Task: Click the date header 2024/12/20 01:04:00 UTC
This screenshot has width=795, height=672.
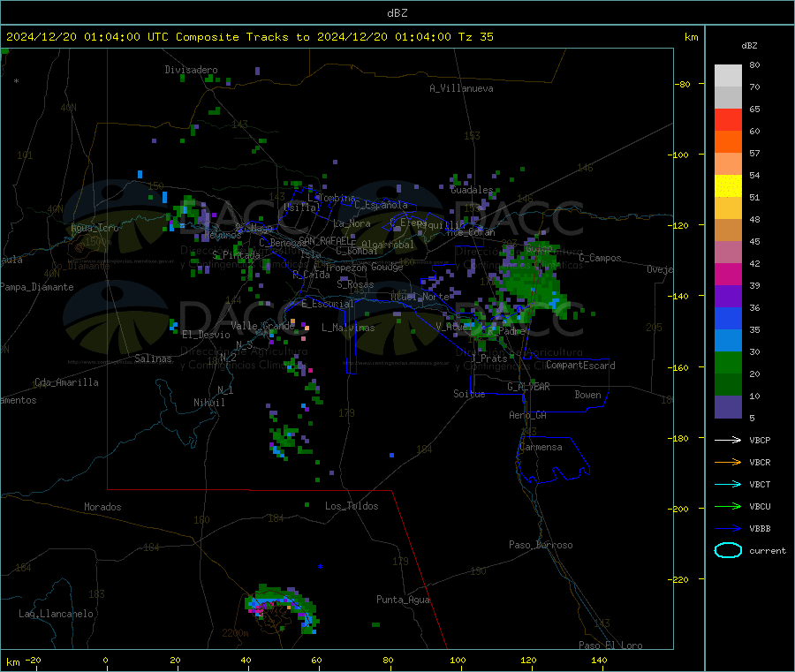Action: (x=87, y=37)
